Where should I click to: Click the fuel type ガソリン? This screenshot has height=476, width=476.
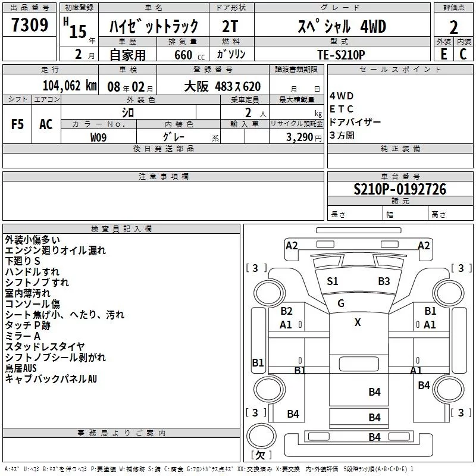click(231, 54)
